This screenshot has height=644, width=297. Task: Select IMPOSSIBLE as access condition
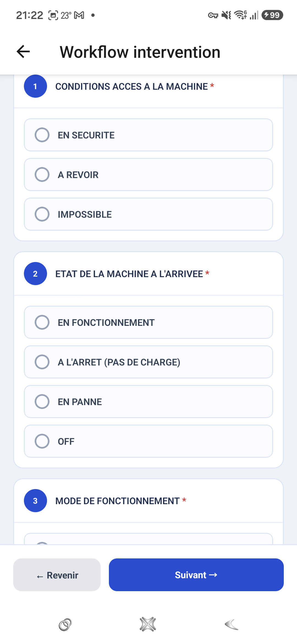pyautogui.click(x=148, y=214)
